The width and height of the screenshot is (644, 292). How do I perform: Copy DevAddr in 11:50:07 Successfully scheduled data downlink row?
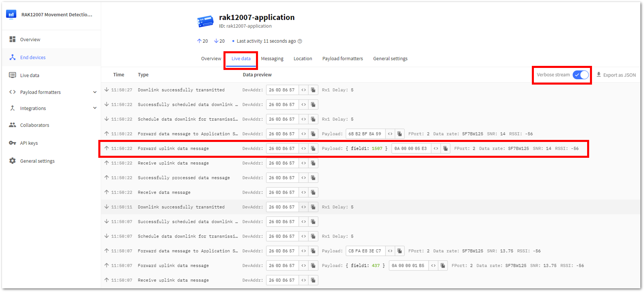pyautogui.click(x=313, y=222)
